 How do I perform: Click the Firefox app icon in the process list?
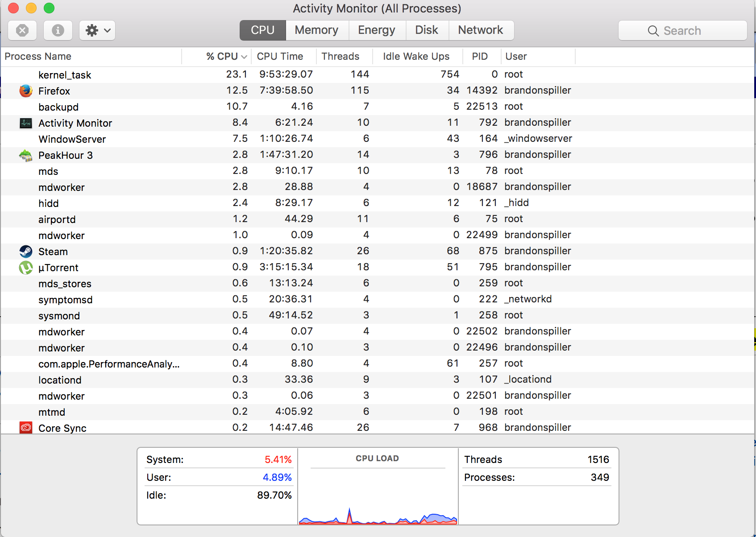pyautogui.click(x=26, y=91)
